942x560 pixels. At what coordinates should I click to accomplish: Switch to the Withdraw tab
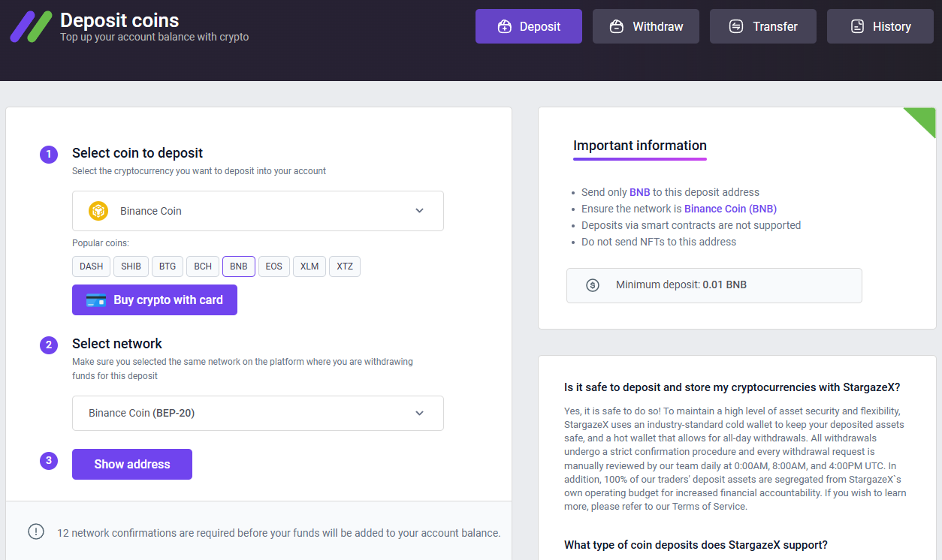pos(646,26)
